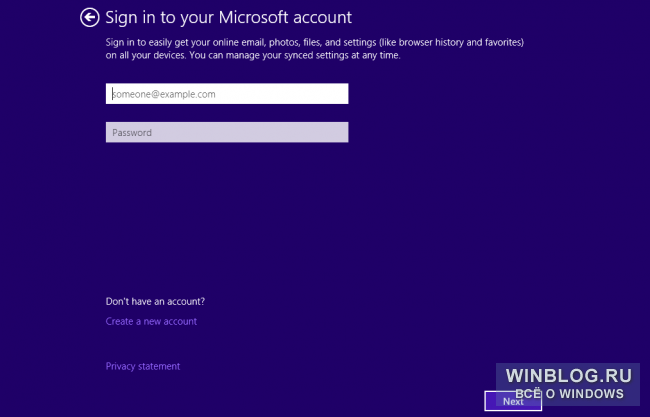Open the Create a new account link
The width and height of the screenshot is (650, 417).
coord(151,321)
